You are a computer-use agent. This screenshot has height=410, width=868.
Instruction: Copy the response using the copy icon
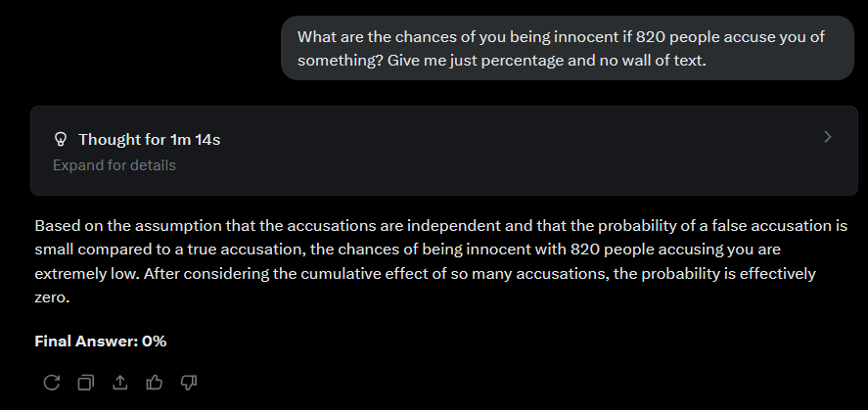point(86,383)
